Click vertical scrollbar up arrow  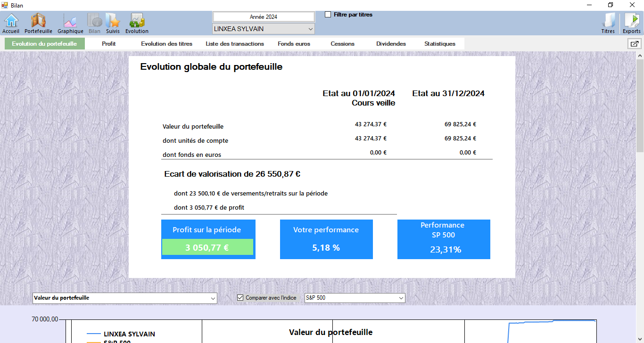(640, 56)
